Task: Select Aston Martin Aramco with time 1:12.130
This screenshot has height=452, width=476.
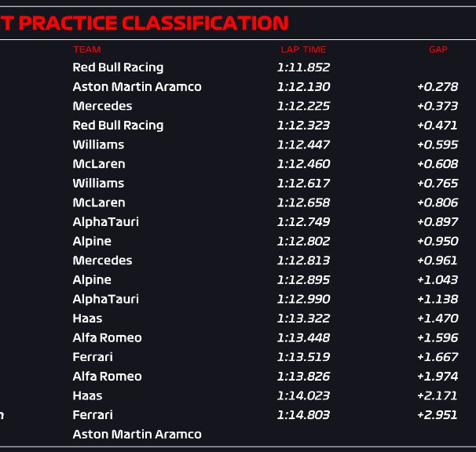Action: pyautogui.click(x=238, y=87)
